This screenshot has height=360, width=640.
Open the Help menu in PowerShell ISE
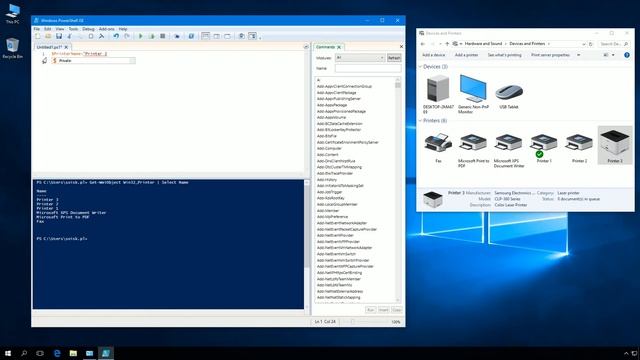pyautogui.click(x=123, y=29)
